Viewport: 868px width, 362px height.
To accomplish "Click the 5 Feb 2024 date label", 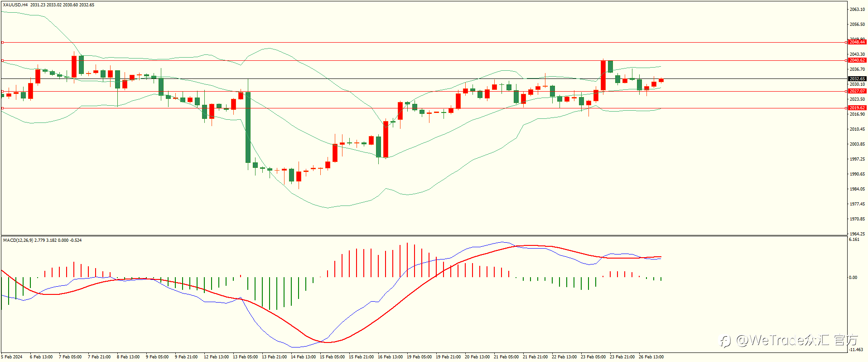I will (12, 357).
